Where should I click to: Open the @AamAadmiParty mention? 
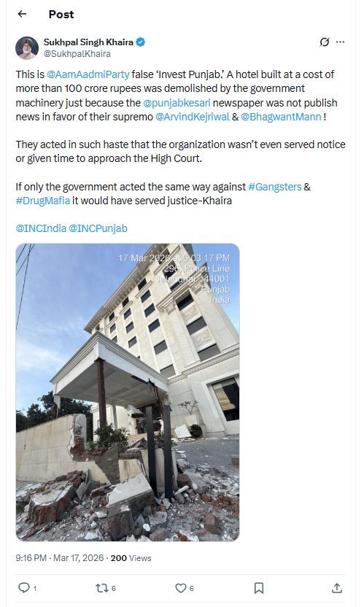pos(88,74)
